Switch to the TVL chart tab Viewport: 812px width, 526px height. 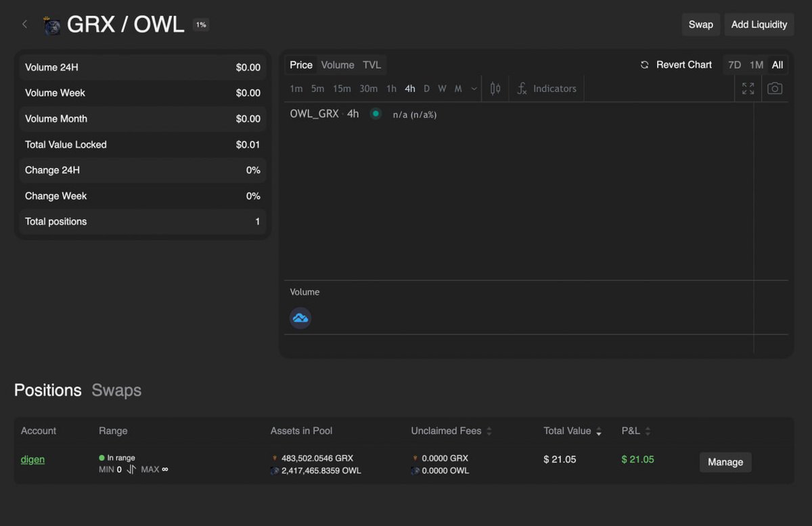[372, 65]
